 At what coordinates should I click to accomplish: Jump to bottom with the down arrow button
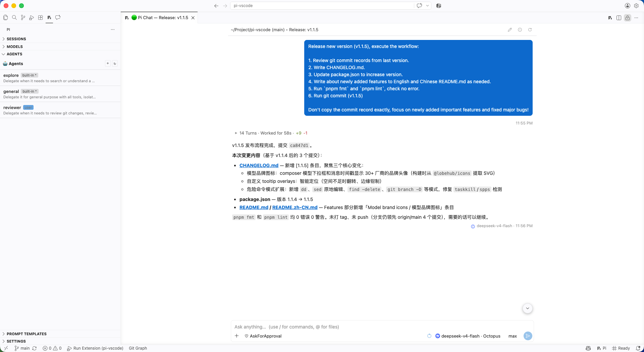528,308
